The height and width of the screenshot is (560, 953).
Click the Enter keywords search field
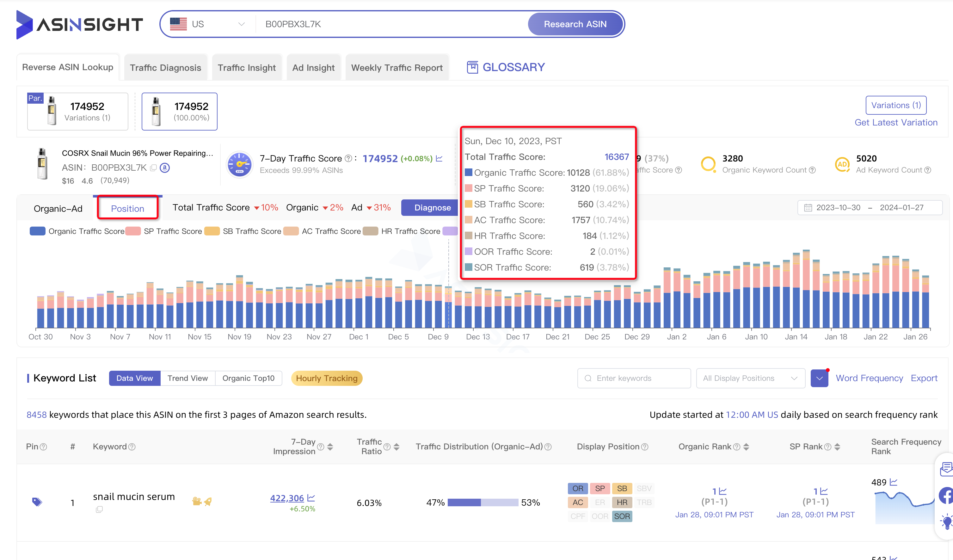point(634,378)
